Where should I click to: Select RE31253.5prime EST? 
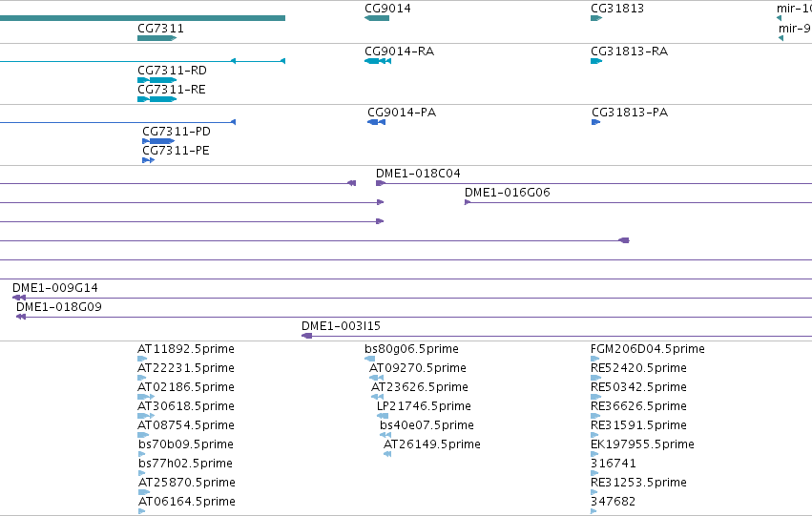[x=594, y=493]
